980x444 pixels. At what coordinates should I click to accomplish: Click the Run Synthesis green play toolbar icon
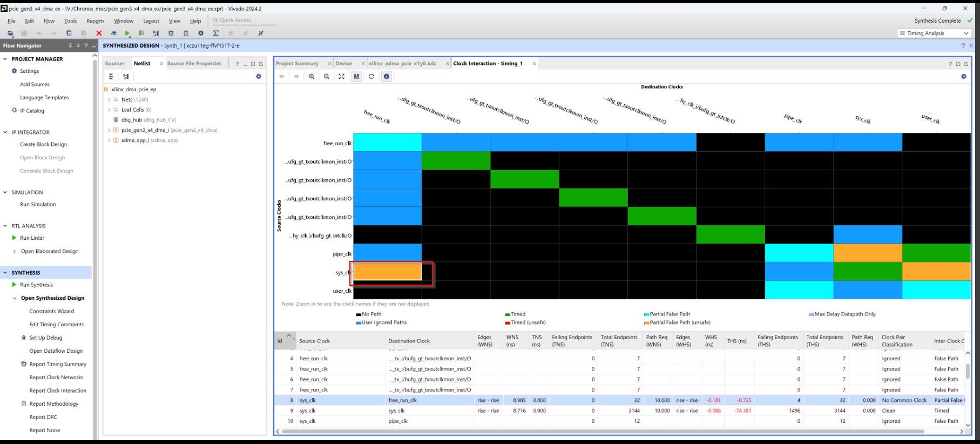click(x=127, y=33)
